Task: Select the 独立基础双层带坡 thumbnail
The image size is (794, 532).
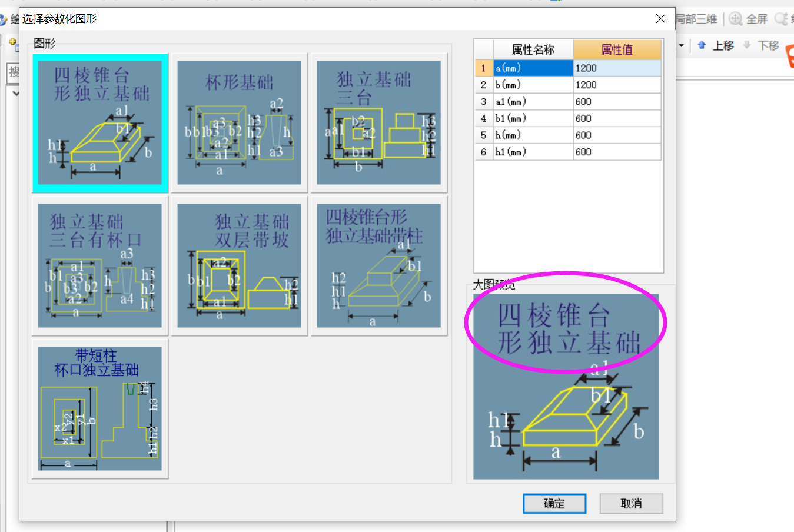Action: click(240, 266)
